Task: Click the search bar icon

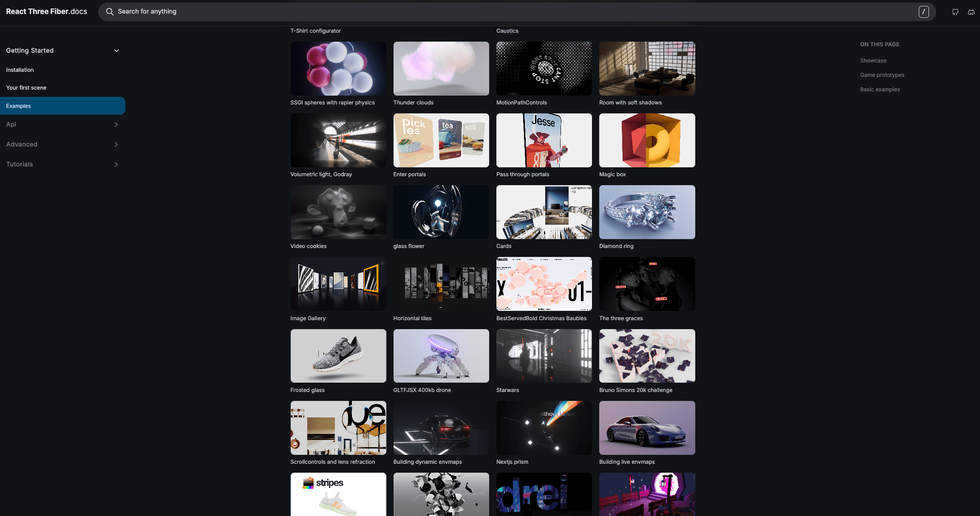Action: click(109, 11)
